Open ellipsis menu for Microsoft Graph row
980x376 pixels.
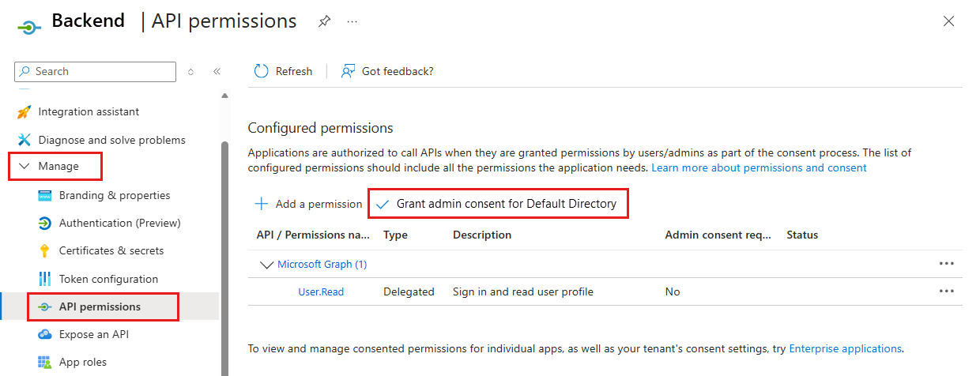pos(947,264)
